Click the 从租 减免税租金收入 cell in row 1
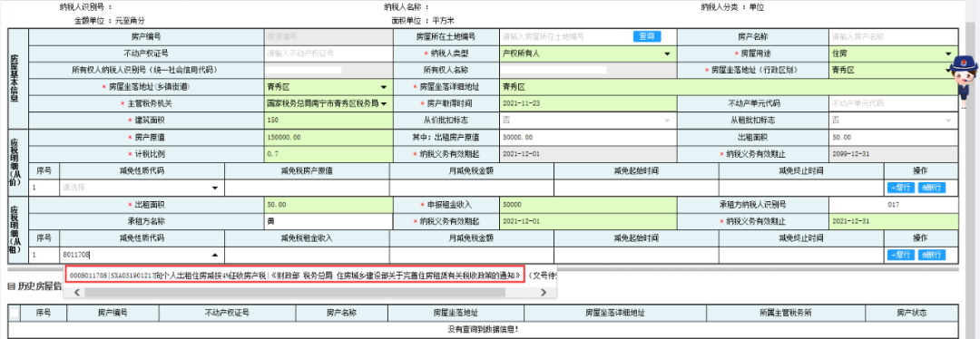Viewport: 980px width, 339px height. [x=308, y=255]
